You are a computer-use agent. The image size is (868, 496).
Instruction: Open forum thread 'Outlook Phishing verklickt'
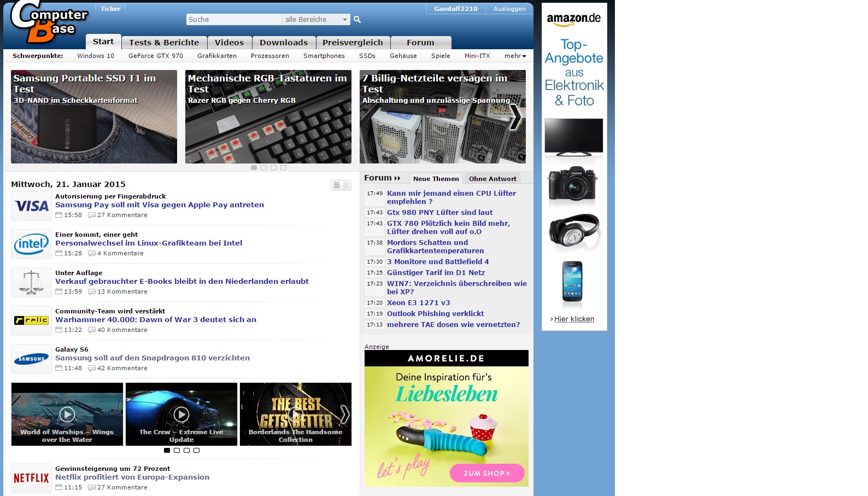coord(436,313)
